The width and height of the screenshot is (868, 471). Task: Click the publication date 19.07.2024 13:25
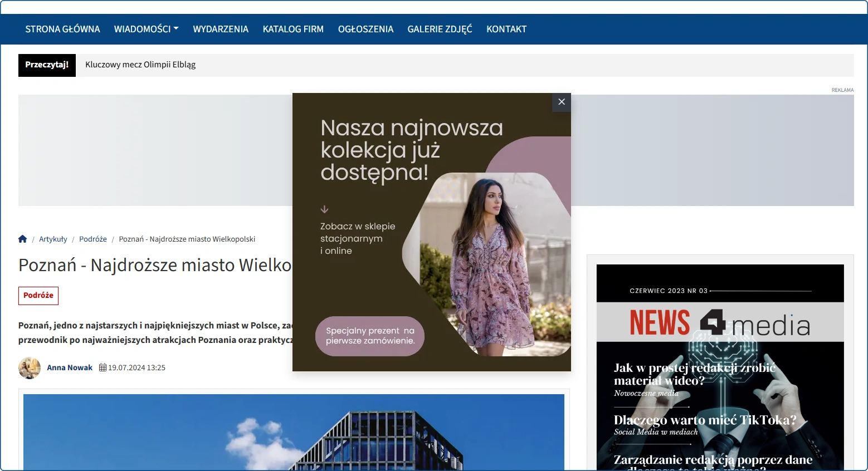136,367
